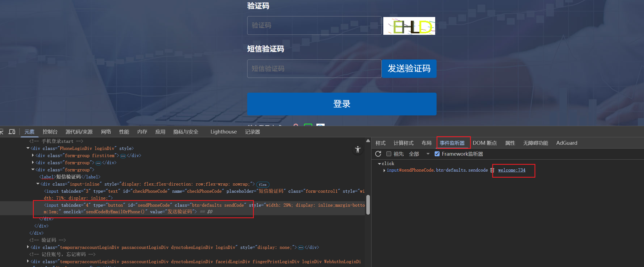Toggle the device toolbar icon in DevTools
This screenshot has height=267, width=644.
[12, 132]
